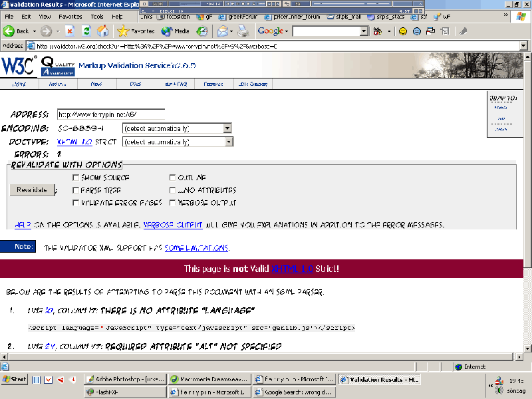Go to Home page icon
Image resolution: width=532 pixels, height=399 pixels.
tap(103, 31)
